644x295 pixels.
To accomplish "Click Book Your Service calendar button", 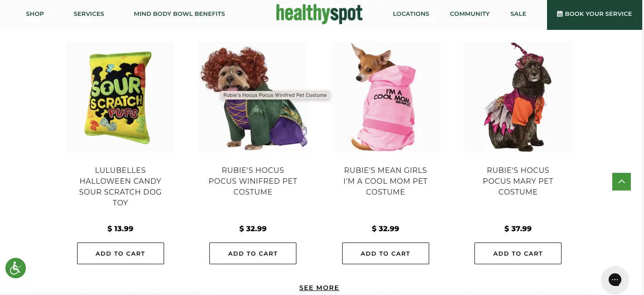I will tap(594, 14).
